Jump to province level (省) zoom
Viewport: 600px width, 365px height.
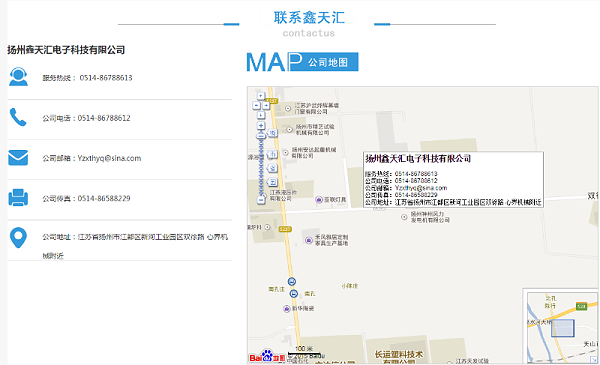click(272, 168)
